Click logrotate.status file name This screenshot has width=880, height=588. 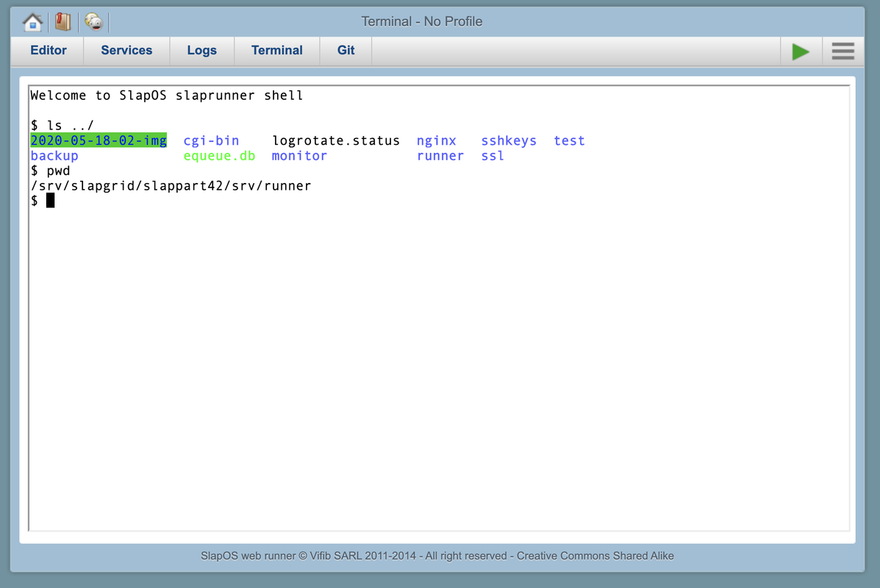tap(336, 140)
